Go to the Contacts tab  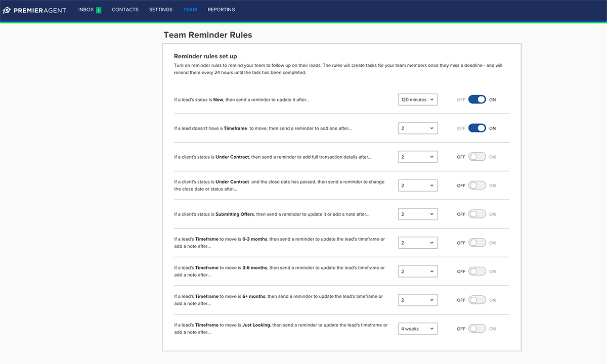coord(125,10)
